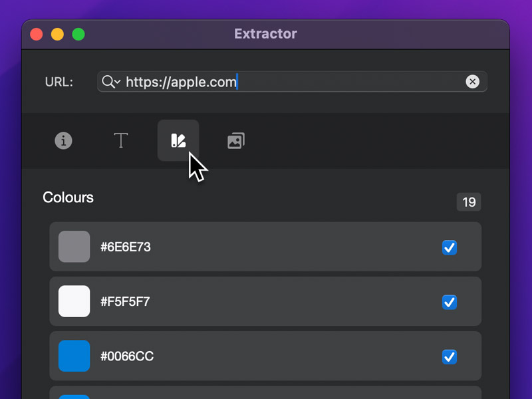This screenshot has width=532, height=399.
Task: Click into the URL text field
Action: pyautogui.click(x=293, y=82)
